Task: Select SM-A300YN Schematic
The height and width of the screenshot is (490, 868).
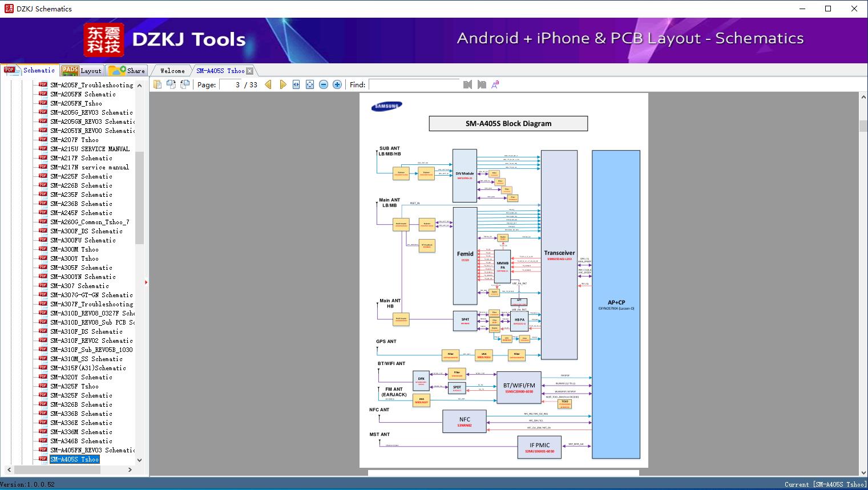Action: 83,277
